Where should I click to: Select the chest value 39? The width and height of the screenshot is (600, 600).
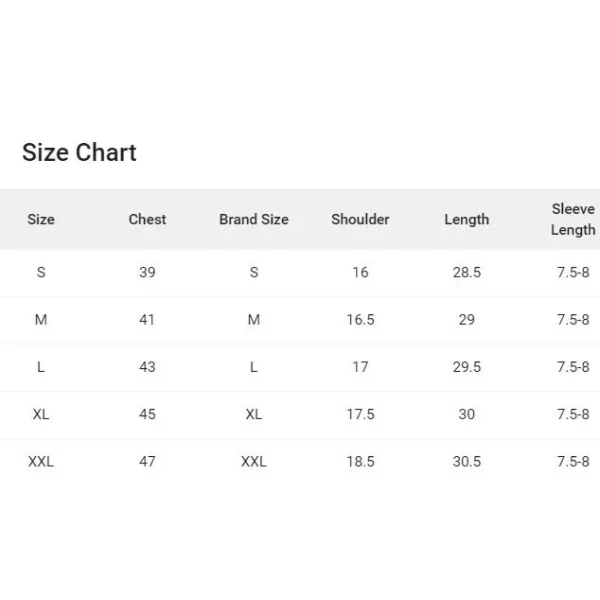pyautogui.click(x=147, y=272)
